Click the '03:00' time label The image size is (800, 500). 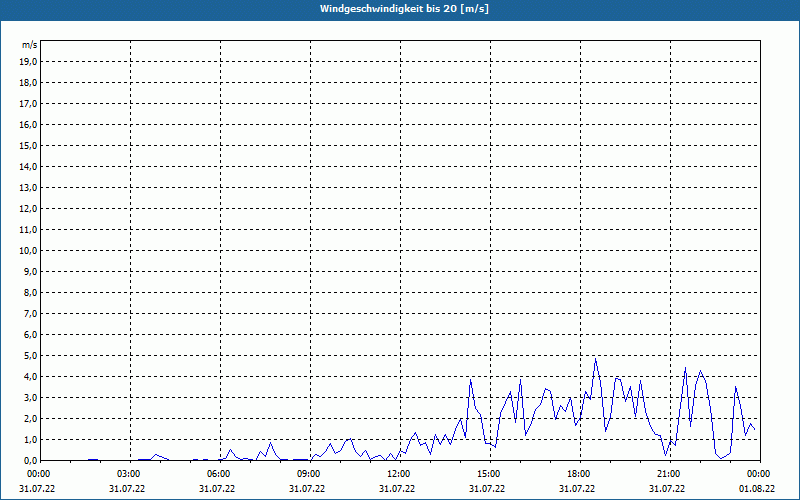(129, 474)
